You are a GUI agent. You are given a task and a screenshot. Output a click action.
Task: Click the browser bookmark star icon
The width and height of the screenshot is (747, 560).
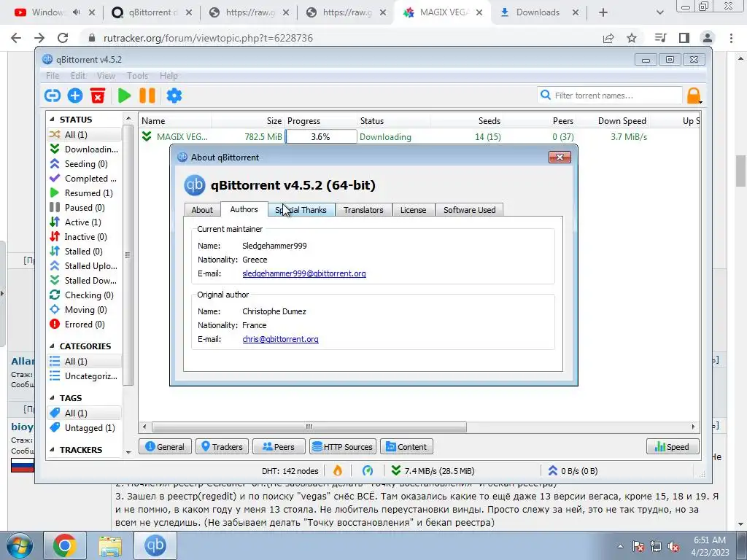pyautogui.click(x=632, y=38)
